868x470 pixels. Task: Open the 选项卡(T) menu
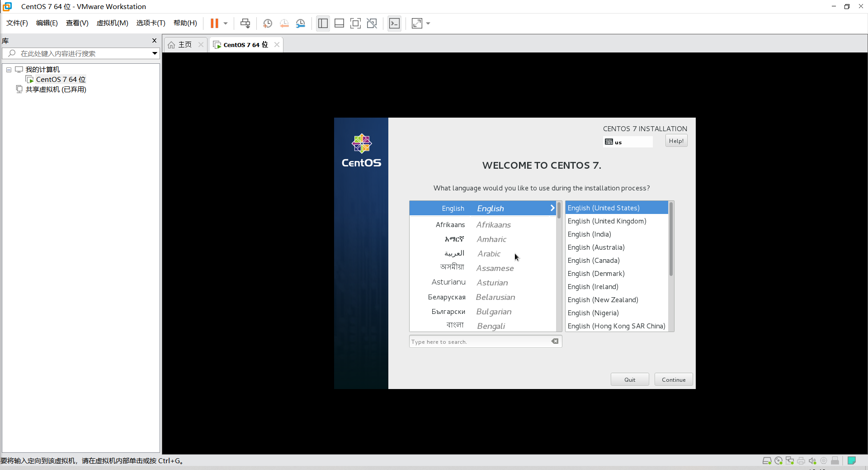151,23
